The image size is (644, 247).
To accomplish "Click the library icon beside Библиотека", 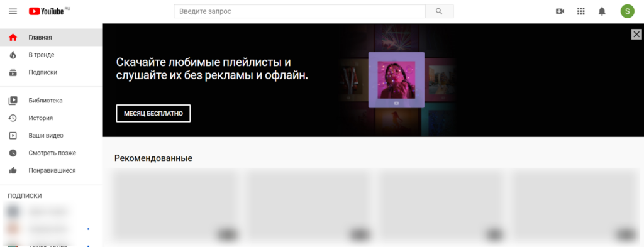I will [x=13, y=101].
